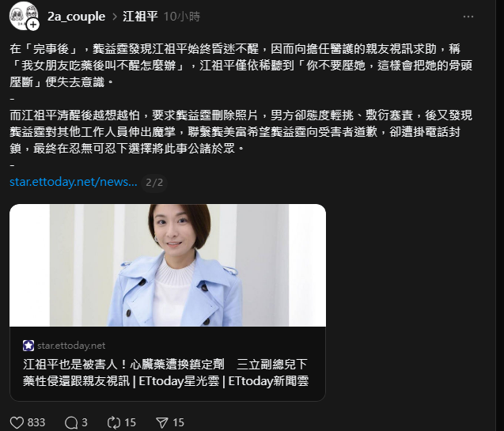The height and width of the screenshot is (431, 504).
Task: Like the post with the heart icon
Action: pos(17,422)
